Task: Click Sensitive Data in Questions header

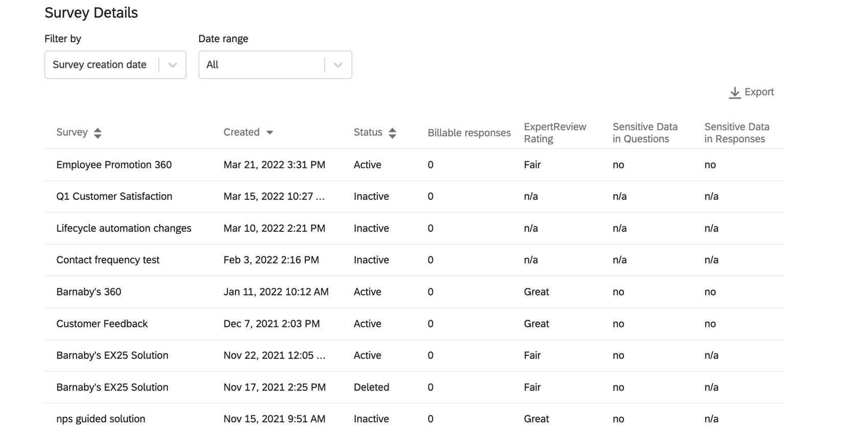Action: point(645,133)
